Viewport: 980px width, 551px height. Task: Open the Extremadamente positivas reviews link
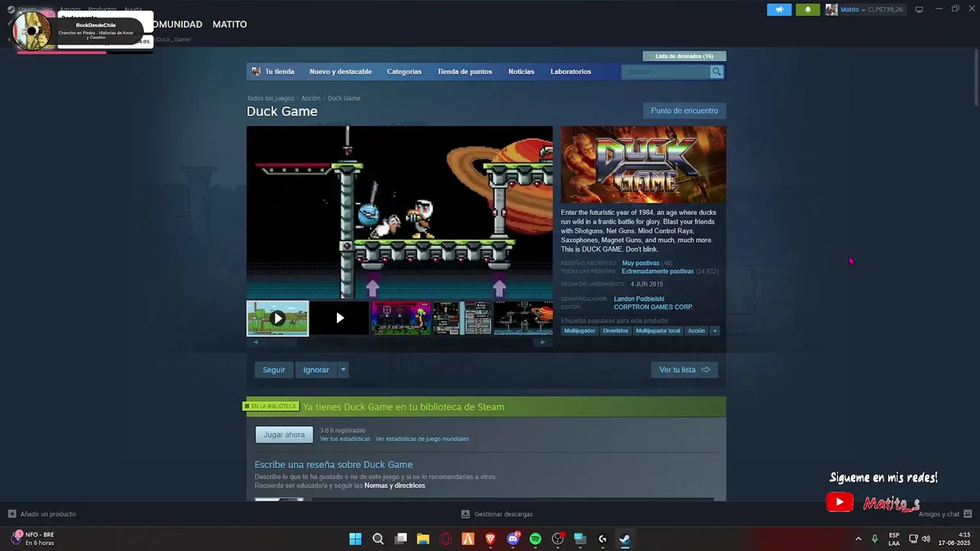point(658,272)
